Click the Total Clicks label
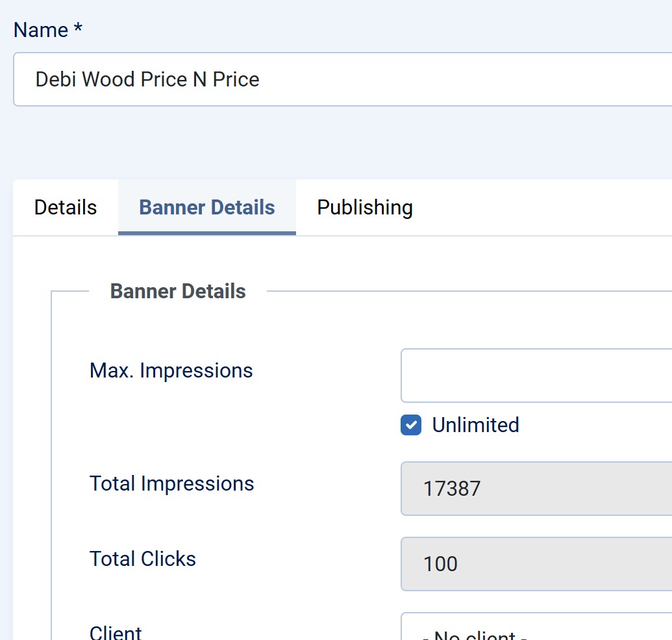This screenshot has width=672, height=640. pos(143,559)
